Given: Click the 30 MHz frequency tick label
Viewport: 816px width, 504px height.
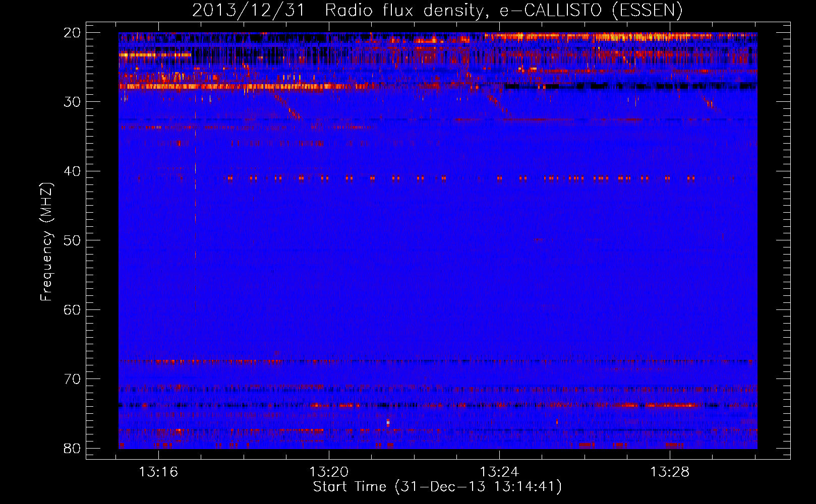Looking at the screenshot, I should [73, 102].
